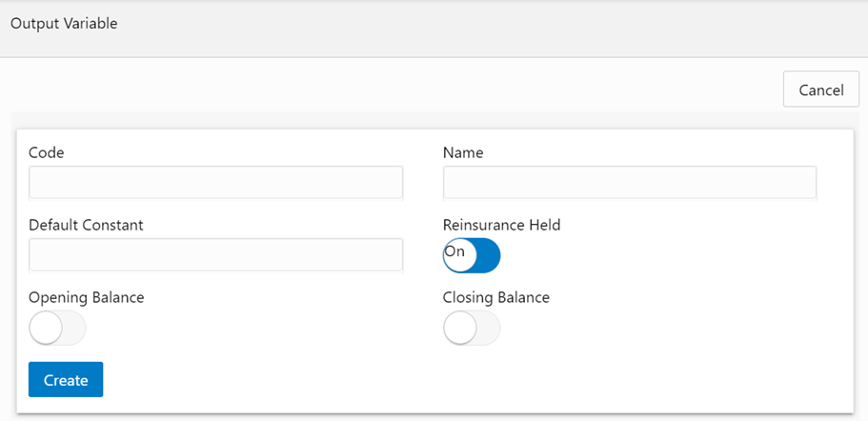Switch on the Closing Balance toggle
This screenshot has width=868, height=421.
[x=472, y=329]
